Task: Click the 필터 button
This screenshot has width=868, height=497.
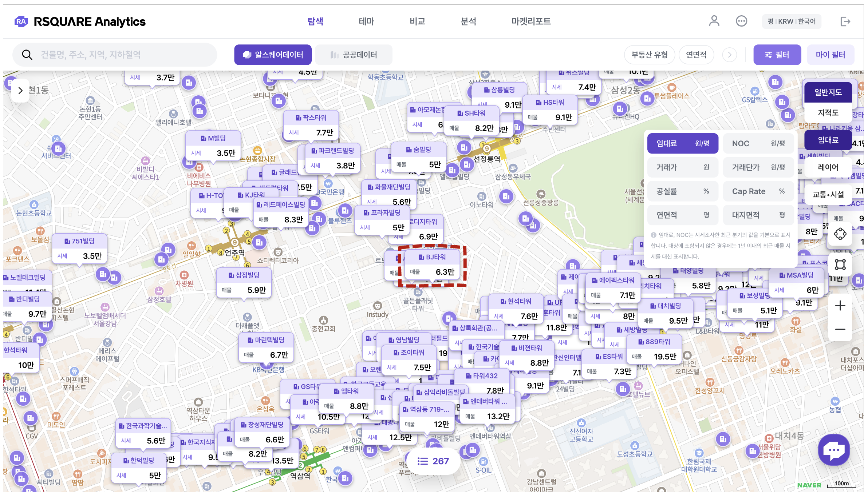Action: click(777, 55)
